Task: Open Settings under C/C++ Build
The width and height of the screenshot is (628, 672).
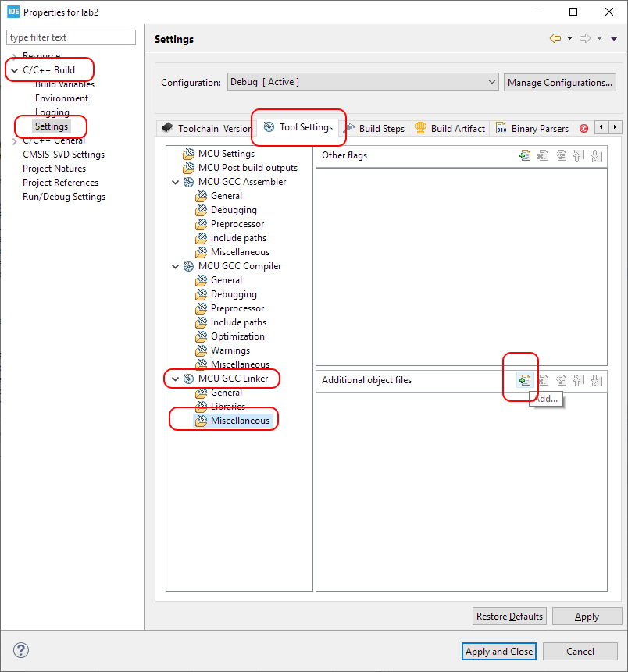Action: point(52,126)
